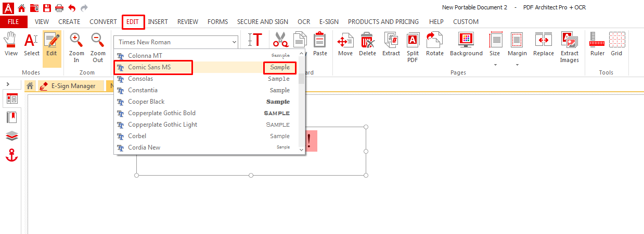Choose Constantia from the font list
The height and width of the screenshot is (234, 644).
pyautogui.click(x=205, y=90)
